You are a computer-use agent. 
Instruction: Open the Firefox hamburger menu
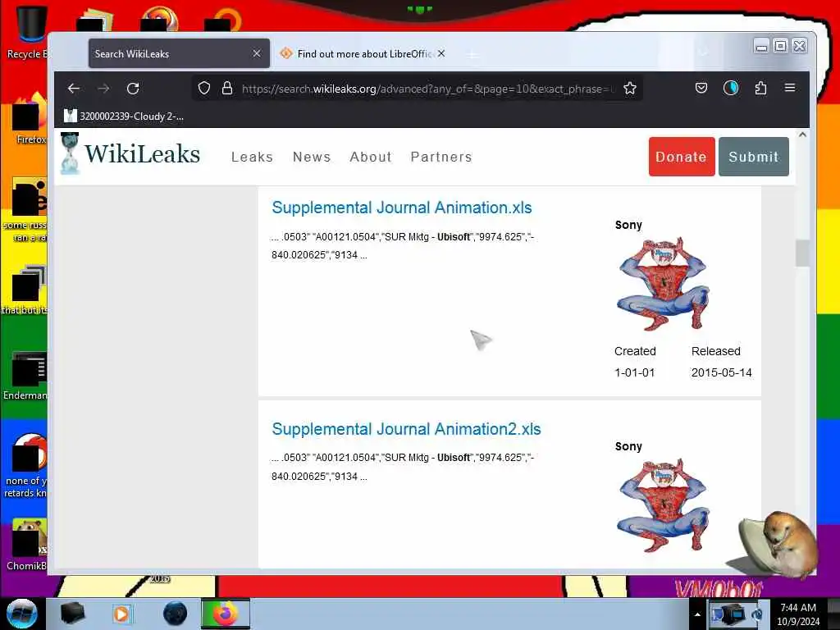point(790,88)
